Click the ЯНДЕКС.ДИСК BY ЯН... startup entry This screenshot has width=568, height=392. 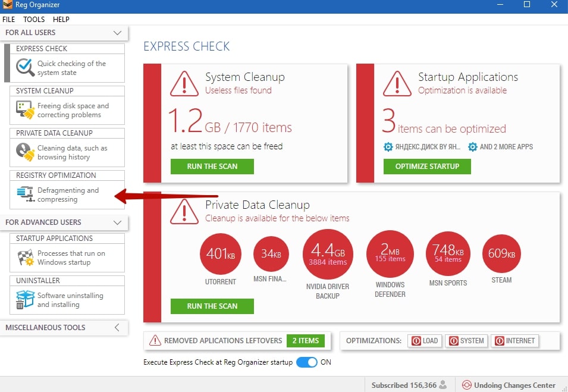[x=428, y=147]
